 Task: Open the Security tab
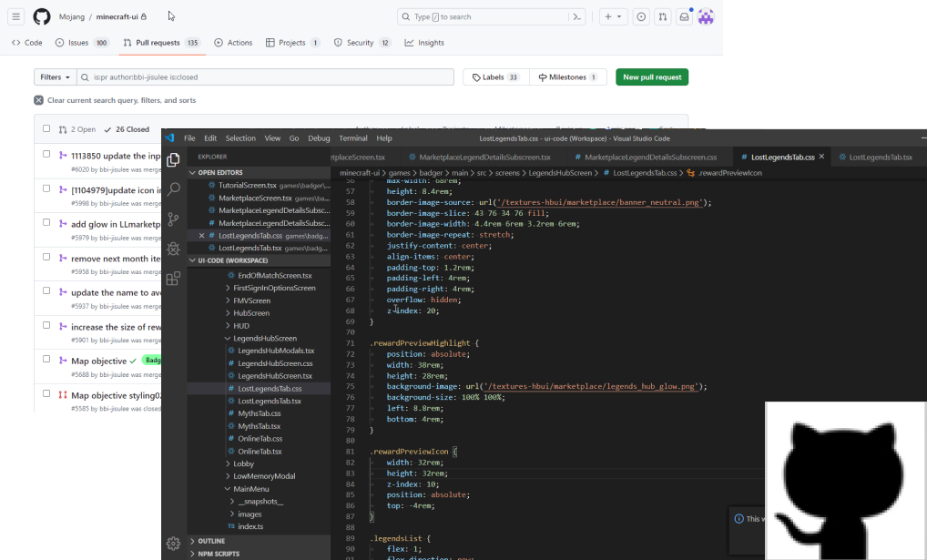(x=362, y=43)
